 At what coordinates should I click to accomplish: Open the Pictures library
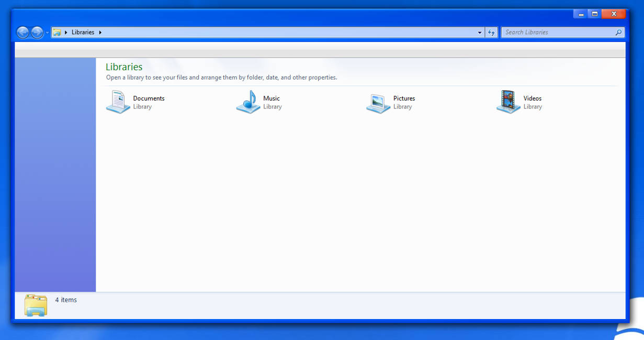coord(378,102)
